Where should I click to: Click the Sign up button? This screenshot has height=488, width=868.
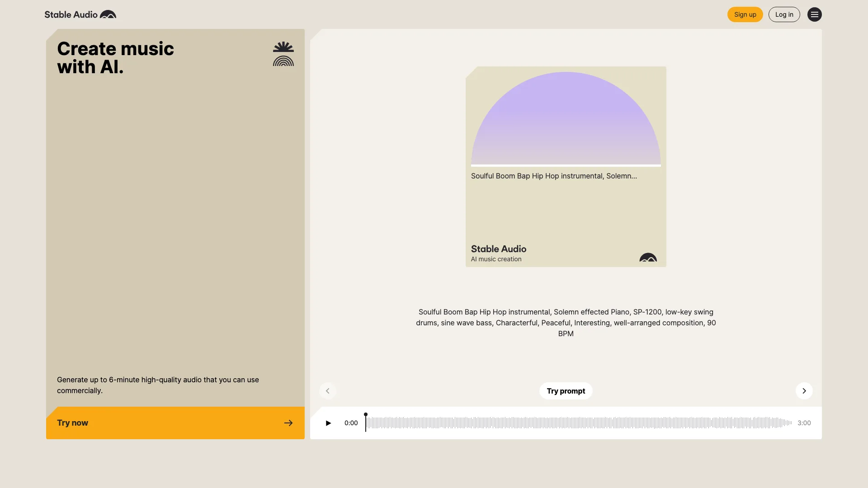pyautogui.click(x=745, y=14)
